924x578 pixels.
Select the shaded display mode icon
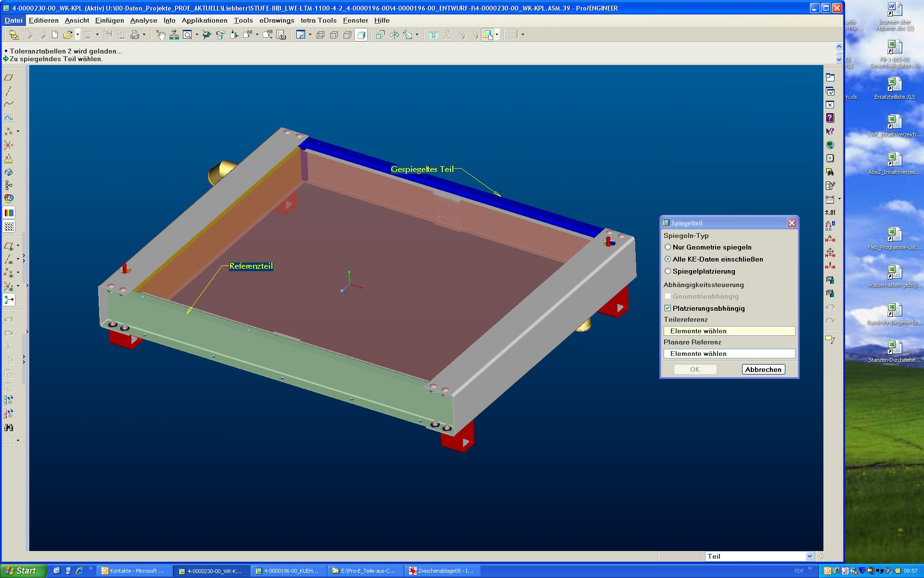tap(361, 35)
